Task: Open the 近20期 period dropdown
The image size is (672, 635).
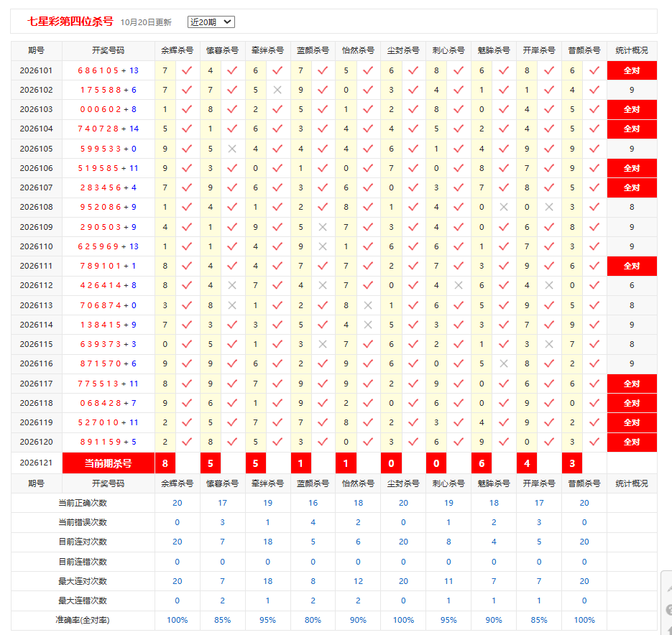Action: [211, 22]
